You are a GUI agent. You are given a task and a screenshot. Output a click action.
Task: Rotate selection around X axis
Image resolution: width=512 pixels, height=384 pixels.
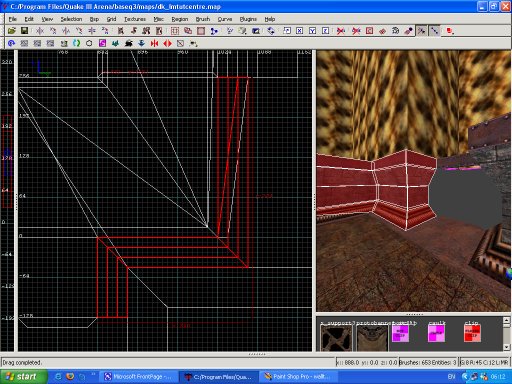click(53, 31)
